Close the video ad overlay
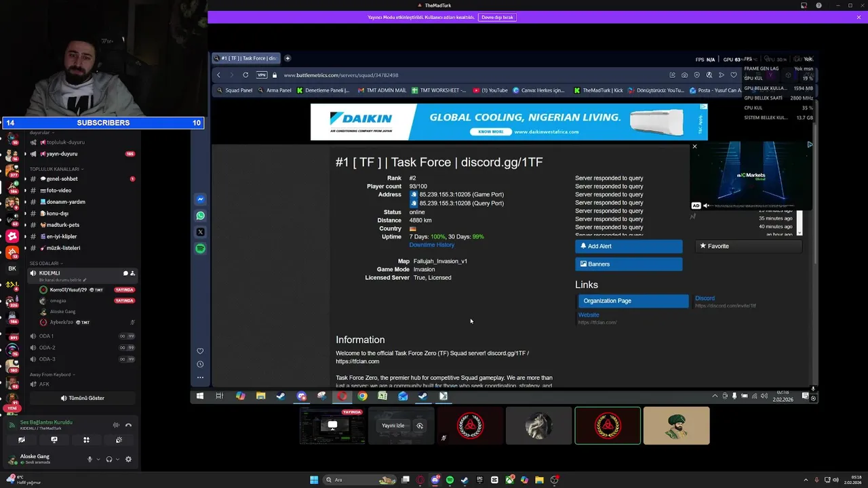The image size is (868, 488). (694, 146)
